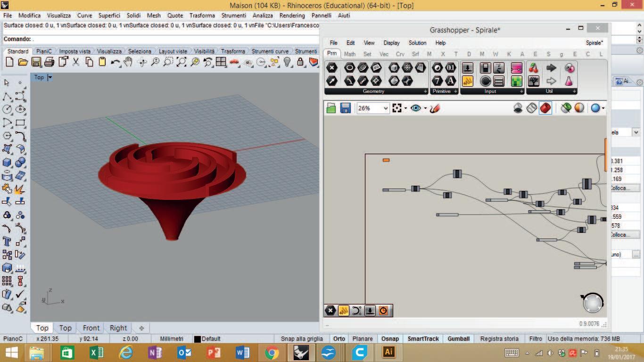Screen dimensions: 644x362
Task: Open the Top viewport dropdown arrow
Action: pyautogui.click(x=50, y=77)
